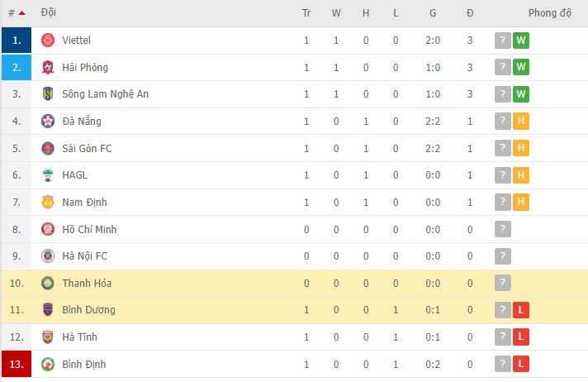Screen dimensions: 588x382
Task: Click the Hà Nội FC logo
Action: coord(48,256)
